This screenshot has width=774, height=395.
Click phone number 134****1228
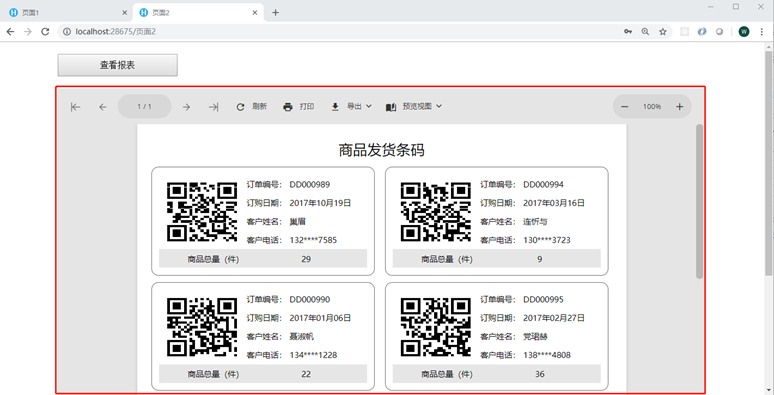pos(313,356)
